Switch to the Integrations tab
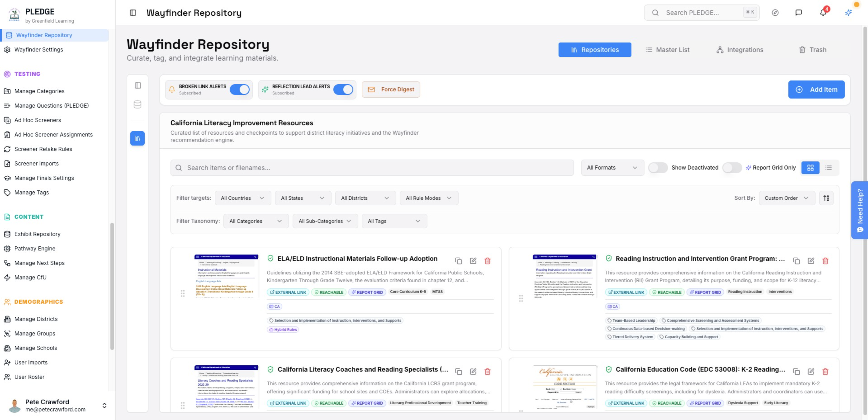 click(x=740, y=50)
